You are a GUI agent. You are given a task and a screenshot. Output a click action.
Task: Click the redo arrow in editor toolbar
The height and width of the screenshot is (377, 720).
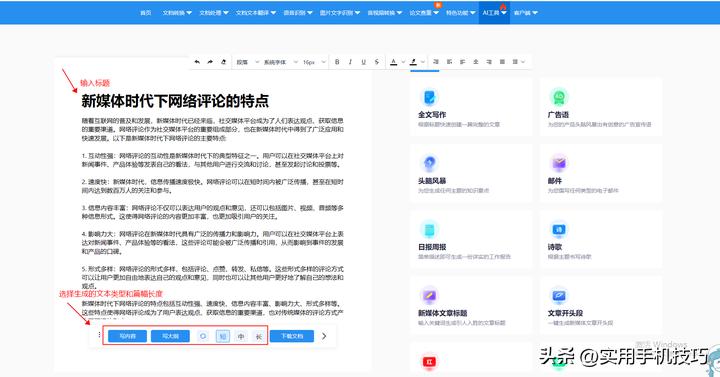(210, 62)
